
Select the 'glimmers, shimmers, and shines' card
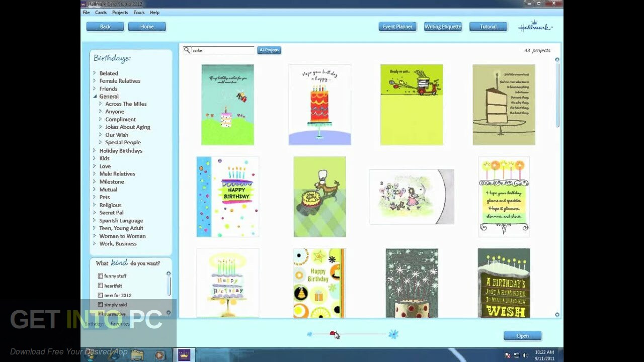(504, 197)
